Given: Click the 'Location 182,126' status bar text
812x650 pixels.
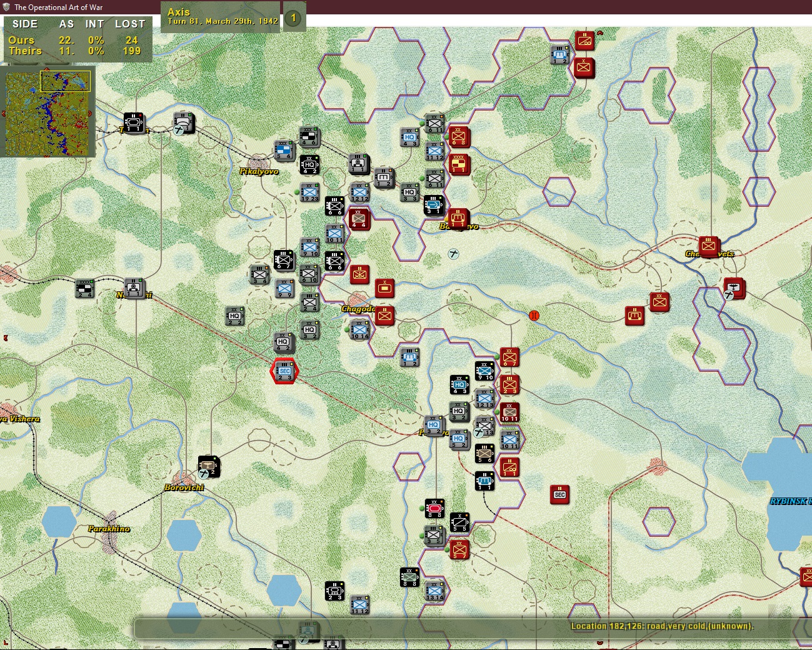Looking at the screenshot, I should (x=662, y=626).
